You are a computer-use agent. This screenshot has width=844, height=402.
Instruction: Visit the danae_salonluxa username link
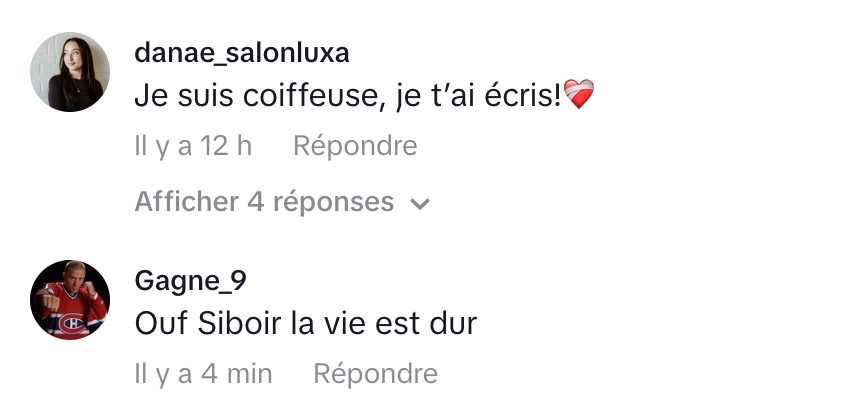click(241, 53)
